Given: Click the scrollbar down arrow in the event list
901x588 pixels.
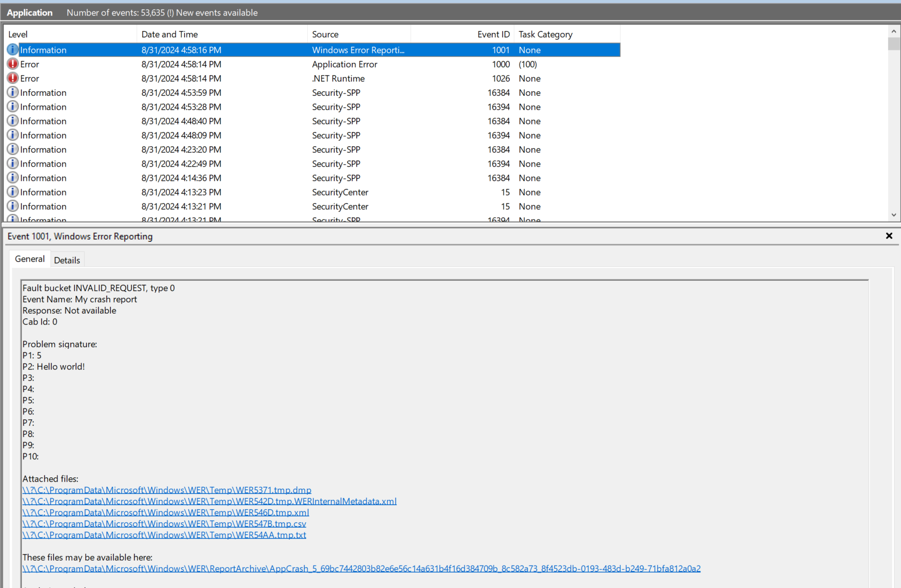Looking at the screenshot, I should [893, 215].
